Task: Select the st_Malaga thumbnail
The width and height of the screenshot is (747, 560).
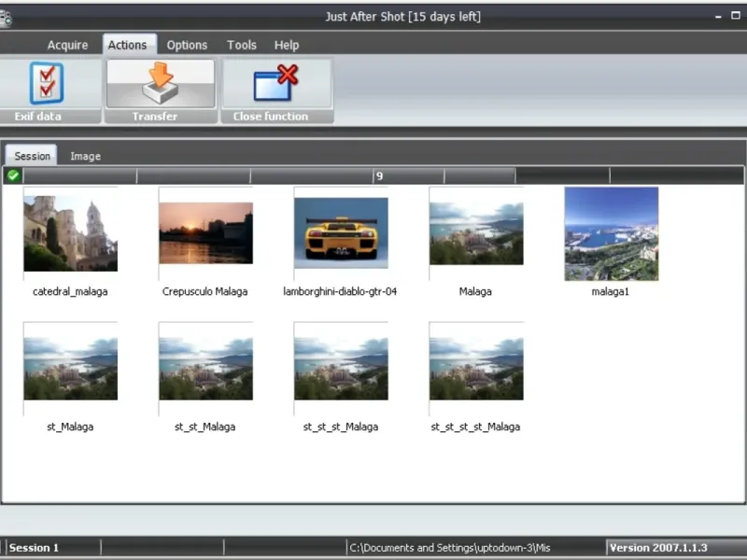Action: tap(70, 369)
